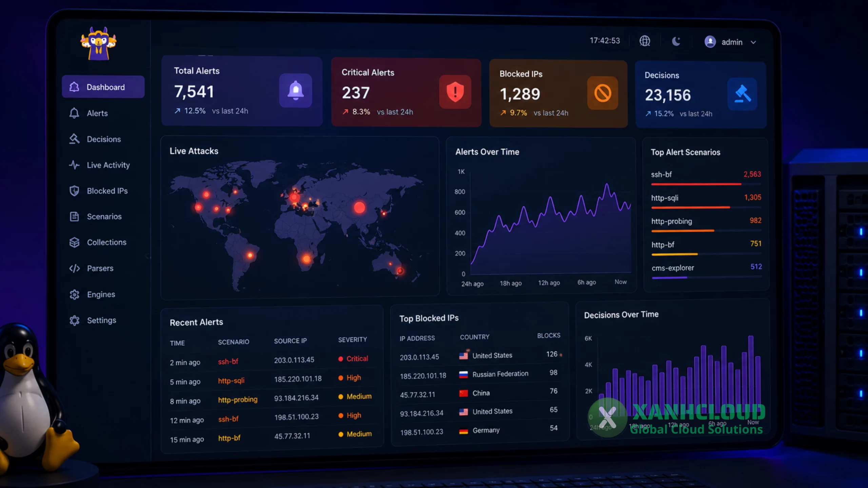Click the SCENARIO column header
Viewport: 868px width, 488px height.
[233, 342]
